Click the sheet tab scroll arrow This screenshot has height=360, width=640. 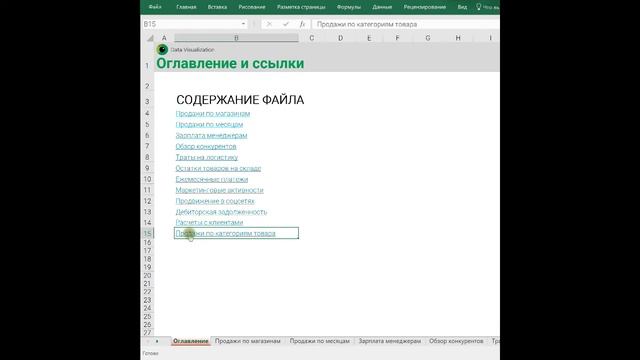tap(157, 341)
